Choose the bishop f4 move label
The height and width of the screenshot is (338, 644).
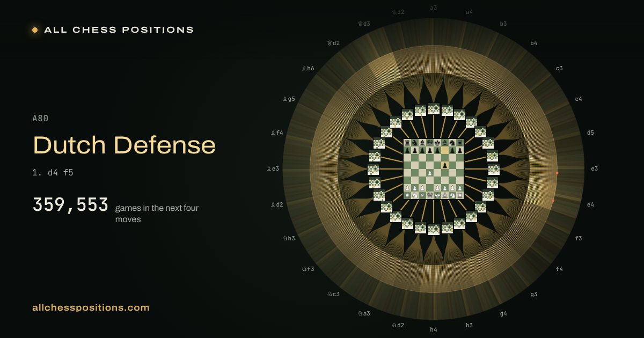[277, 133]
